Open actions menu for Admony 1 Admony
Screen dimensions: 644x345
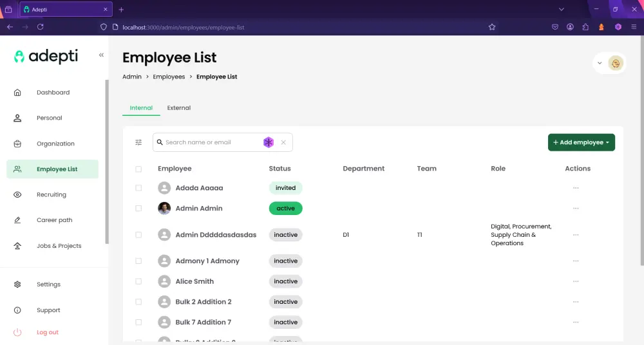click(x=576, y=261)
